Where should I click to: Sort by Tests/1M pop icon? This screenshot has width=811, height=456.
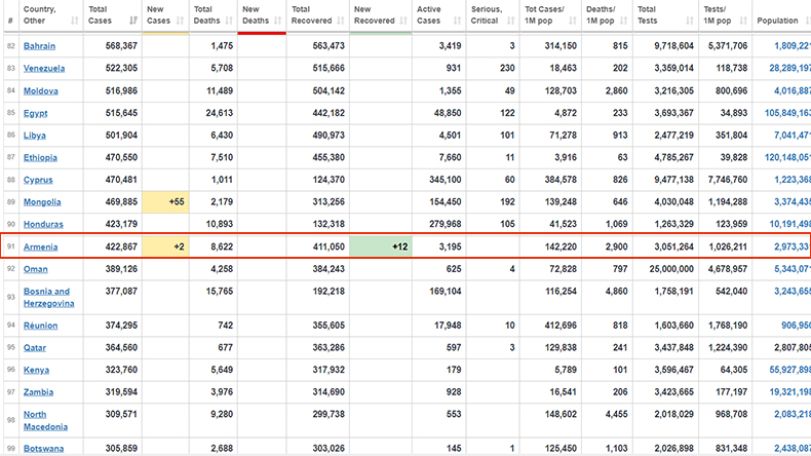click(x=743, y=21)
